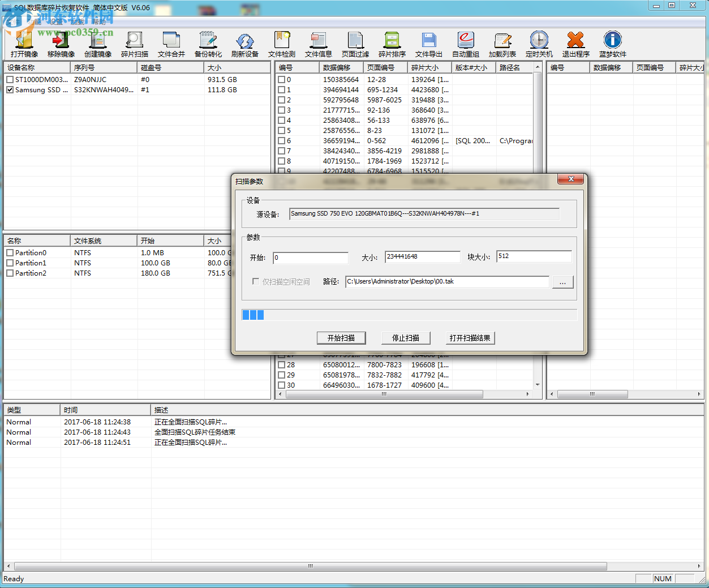Click the 打开扫描结果 (open scan results) button
This screenshot has width=709, height=588.
click(470, 338)
